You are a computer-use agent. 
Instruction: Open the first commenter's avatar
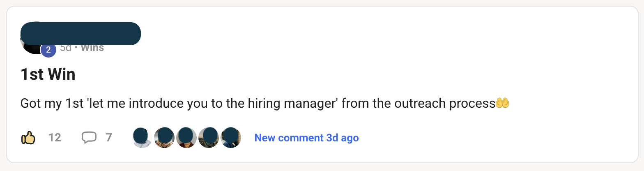pos(143,138)
